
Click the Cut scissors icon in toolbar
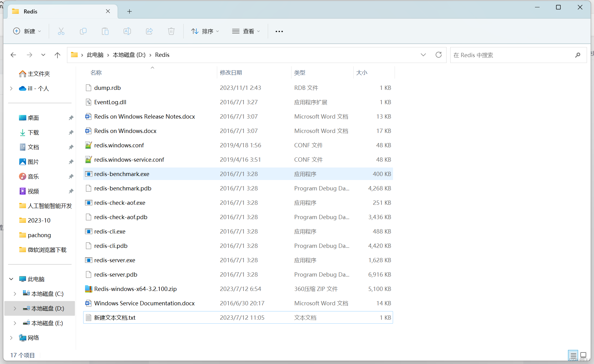(61, 31)
